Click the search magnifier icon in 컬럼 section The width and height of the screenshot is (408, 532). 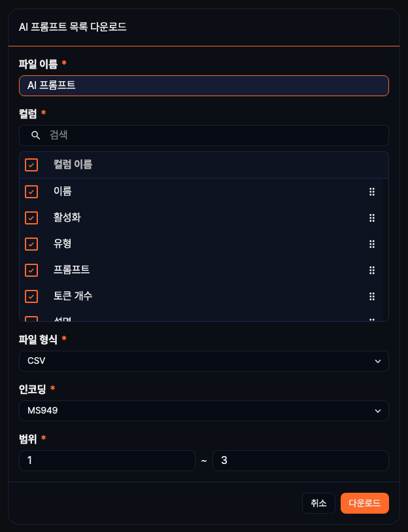(x=35, y=135)
